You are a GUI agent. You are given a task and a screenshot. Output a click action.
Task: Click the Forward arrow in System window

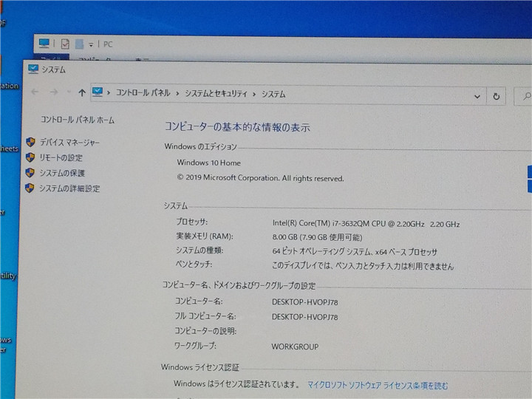[54, 92]
